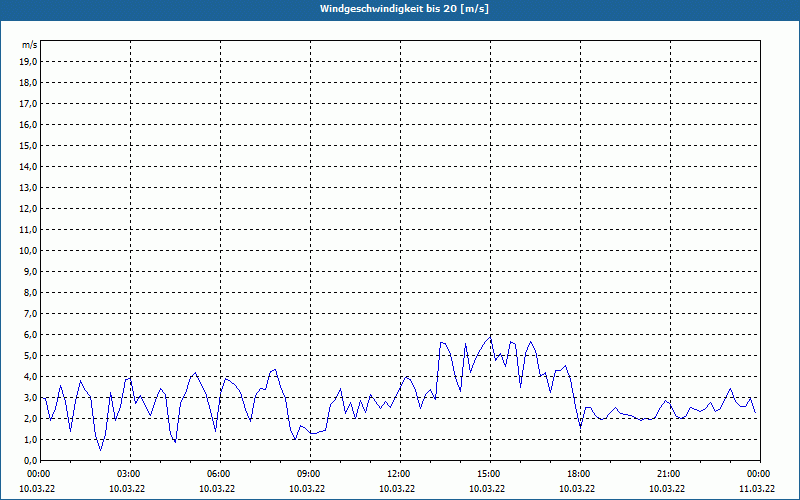Pick the '15:00' time label
The image size is (800, 500).
[x=490, y=474]
